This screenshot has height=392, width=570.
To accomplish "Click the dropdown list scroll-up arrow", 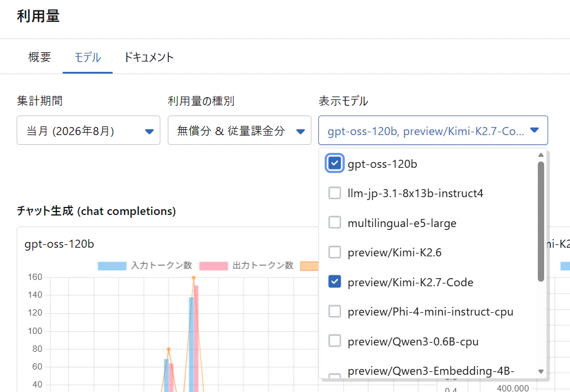I will pos(541,155).
